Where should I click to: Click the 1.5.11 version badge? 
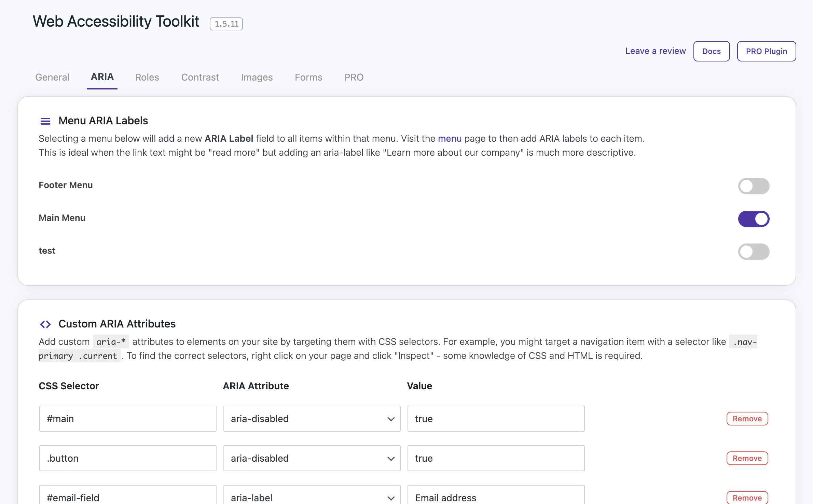coord(226,24)
